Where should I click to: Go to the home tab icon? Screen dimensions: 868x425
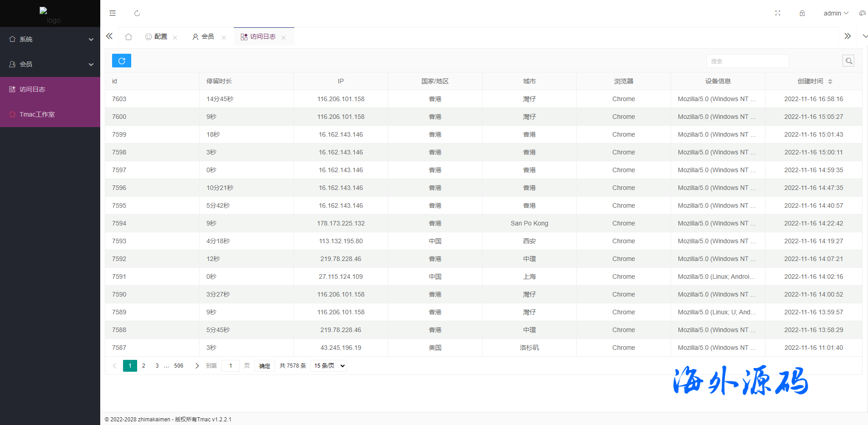pos(128,37)
